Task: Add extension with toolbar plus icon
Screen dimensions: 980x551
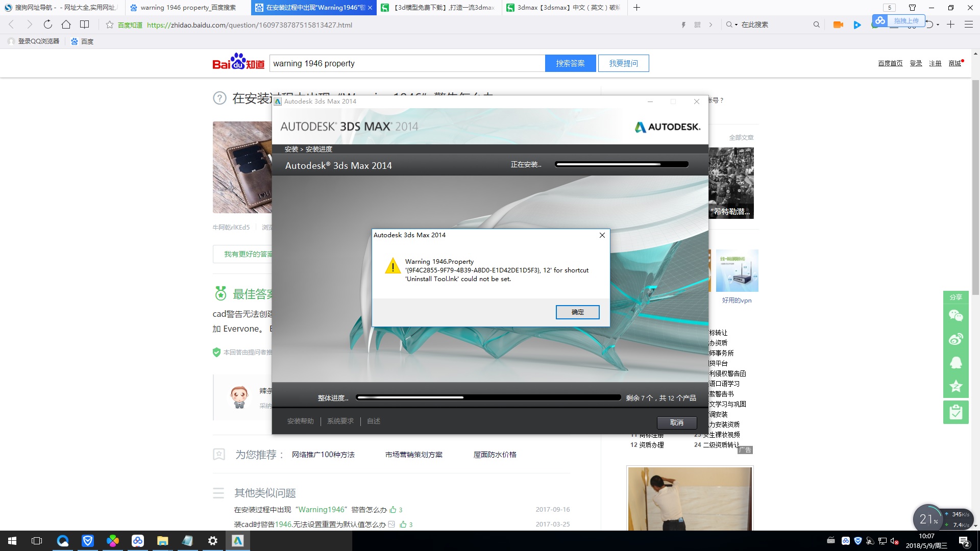Action: coord(950,24)
